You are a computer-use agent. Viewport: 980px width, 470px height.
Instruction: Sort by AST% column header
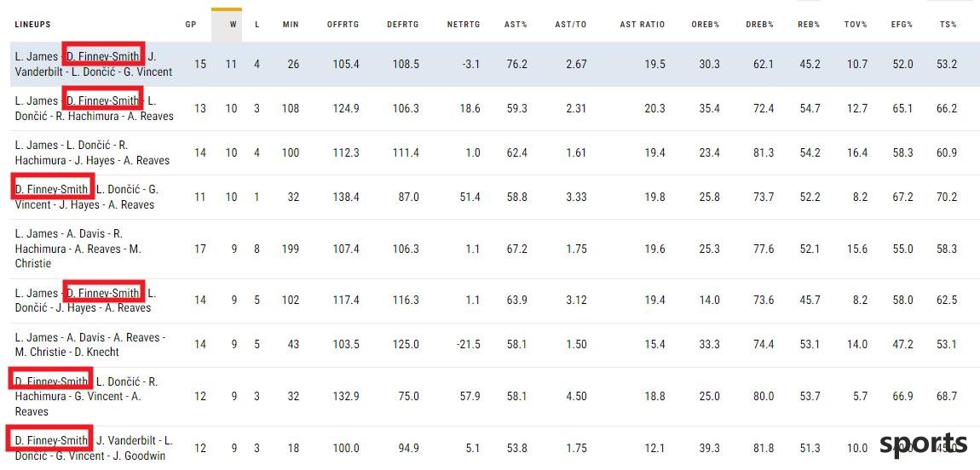[x=516, y=25]
